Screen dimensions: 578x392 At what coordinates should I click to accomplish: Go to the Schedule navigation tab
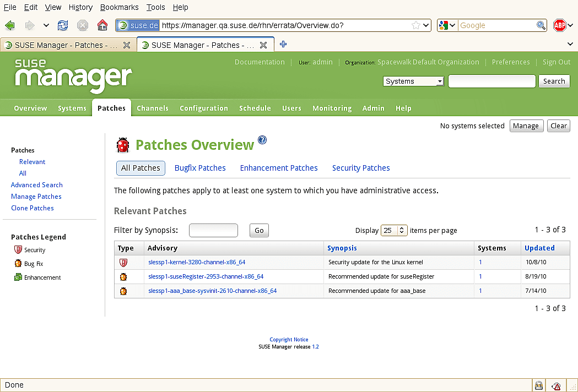point(255,108)
